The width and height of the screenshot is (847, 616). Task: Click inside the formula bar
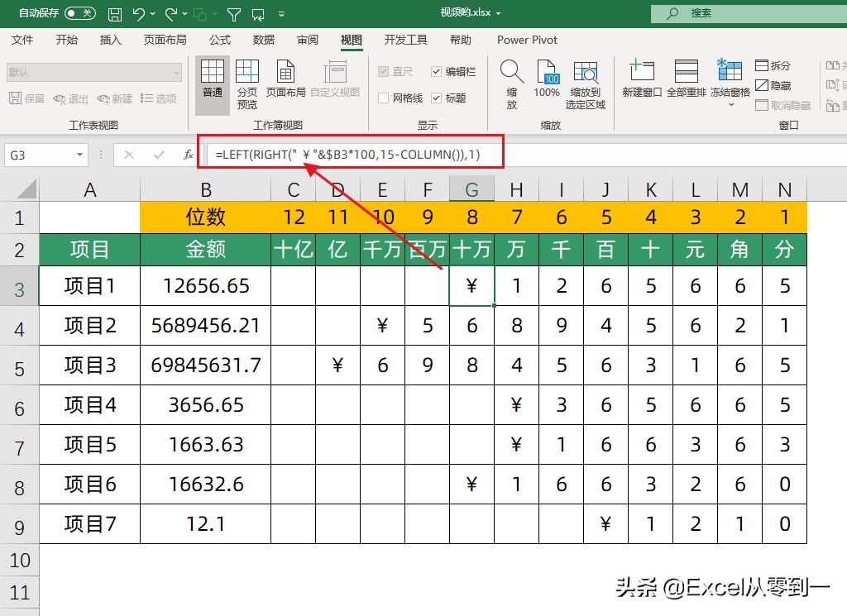[x=347, y=153]
